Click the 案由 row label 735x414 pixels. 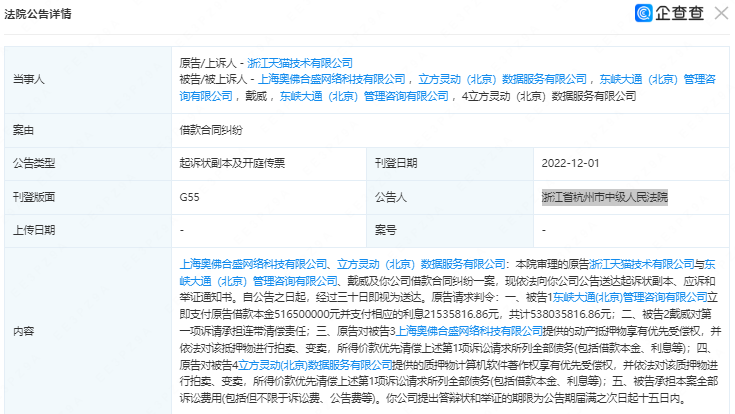pos(23,130)
